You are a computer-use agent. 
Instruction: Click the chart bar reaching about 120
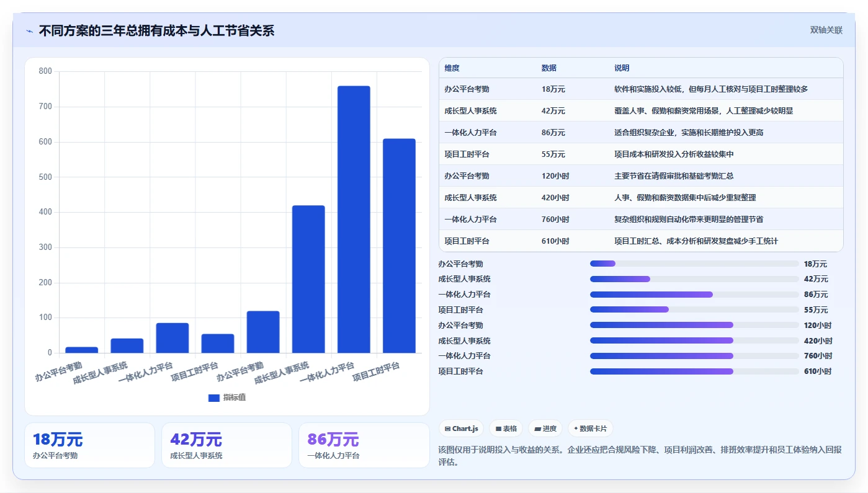tap(263, 332)
